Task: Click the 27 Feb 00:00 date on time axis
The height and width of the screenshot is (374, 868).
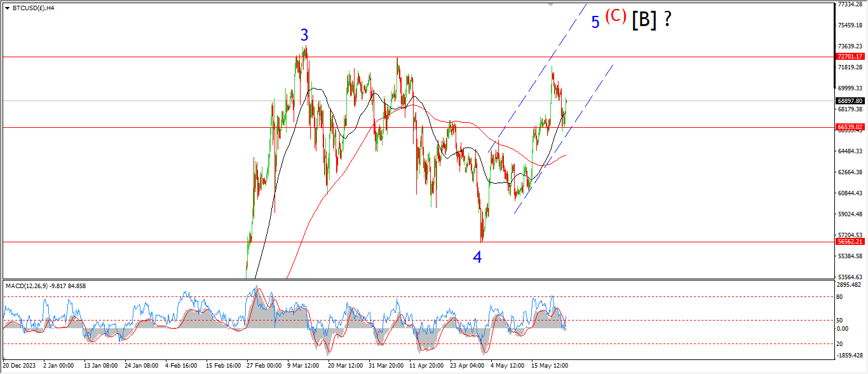Action: [264, 366]
